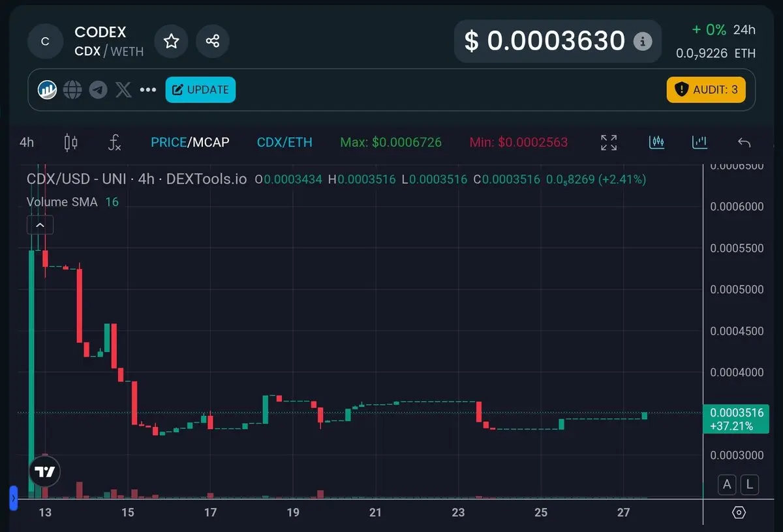Click the Volume SMA indicator label
The image size is (783, 532).
[62, 202]
